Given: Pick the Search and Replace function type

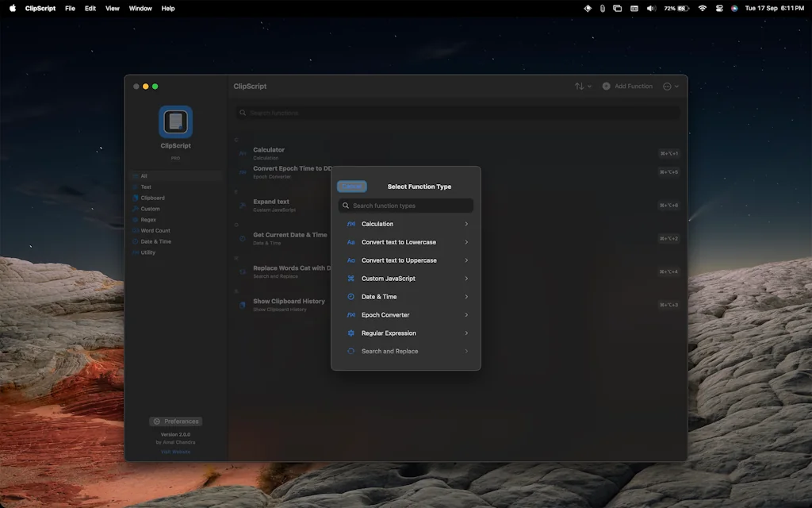Looking at the screenshot, I should pos(392,352).
